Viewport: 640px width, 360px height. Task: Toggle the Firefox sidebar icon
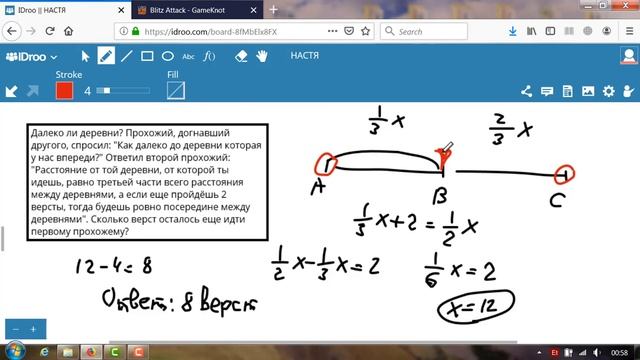point(550,31)
